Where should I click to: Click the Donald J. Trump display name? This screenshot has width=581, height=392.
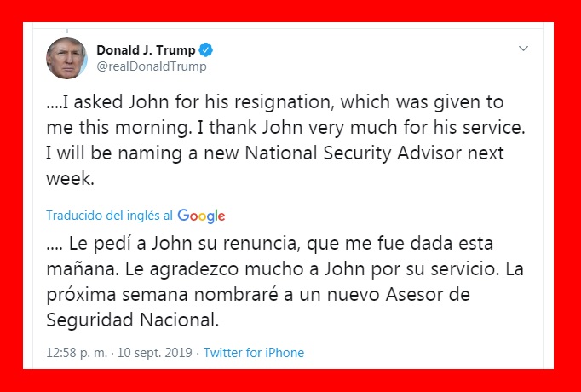point(145,49)
